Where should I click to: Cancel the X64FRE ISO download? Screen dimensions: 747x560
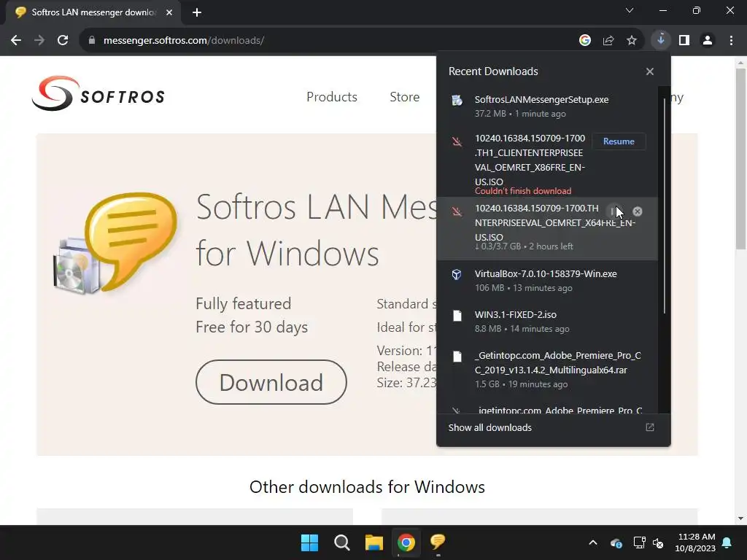[638, 211]
